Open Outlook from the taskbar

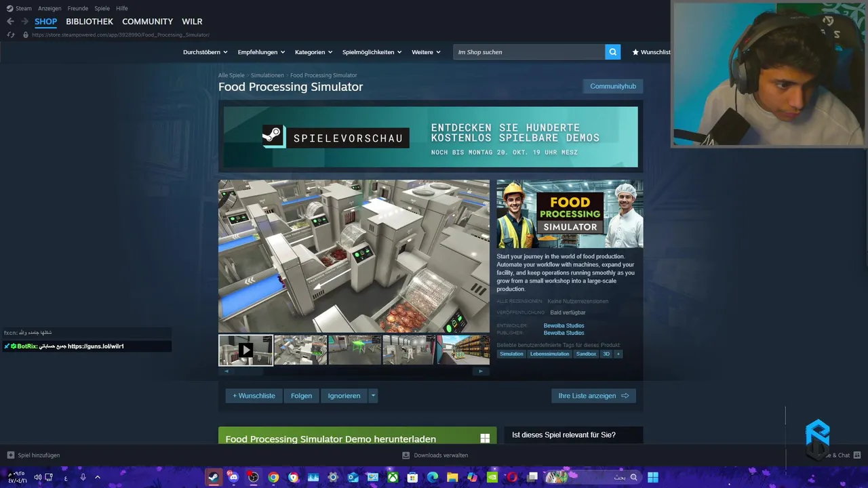coord(353,477)
